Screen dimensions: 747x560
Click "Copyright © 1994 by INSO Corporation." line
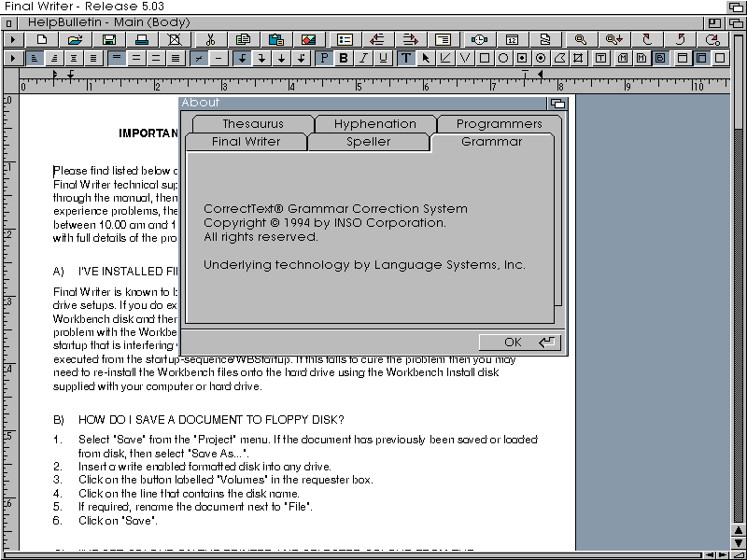click(x=324, y=223)
